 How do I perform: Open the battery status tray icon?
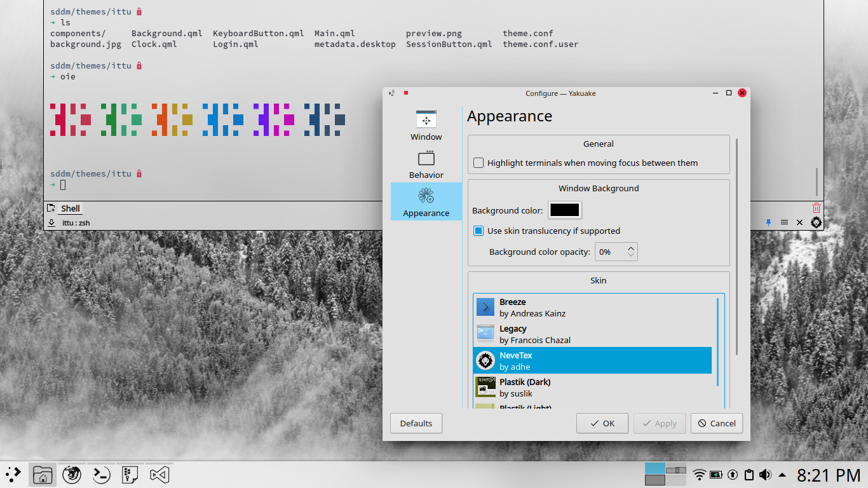tap(716, 475)
